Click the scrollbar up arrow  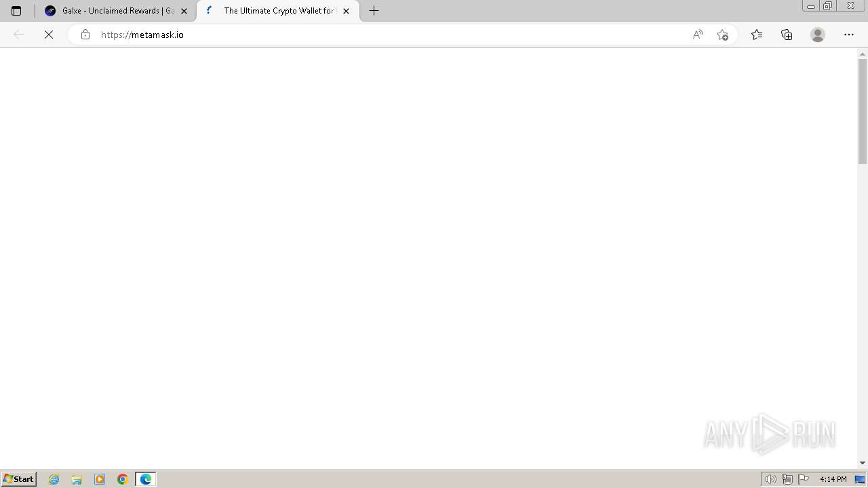tap(863, 54)
